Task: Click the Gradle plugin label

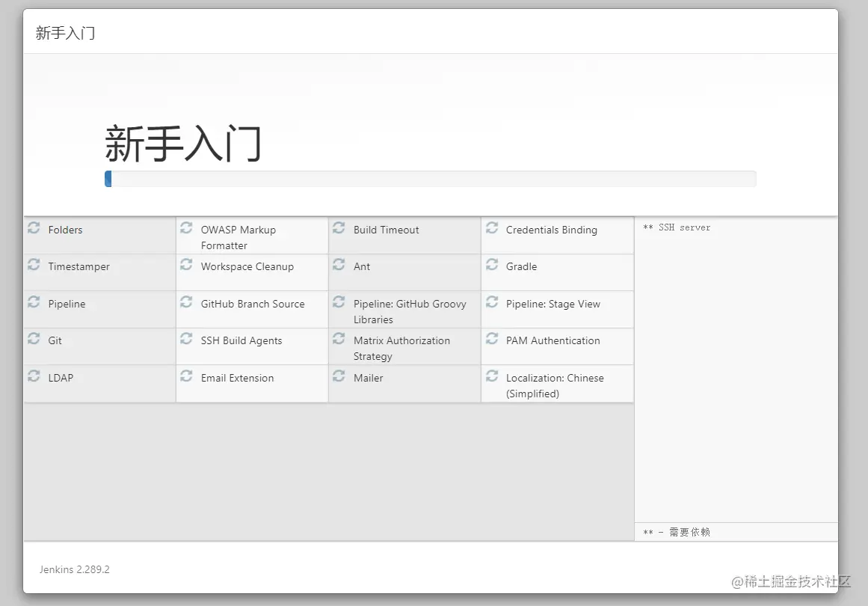Action: (x=521, y=266)
